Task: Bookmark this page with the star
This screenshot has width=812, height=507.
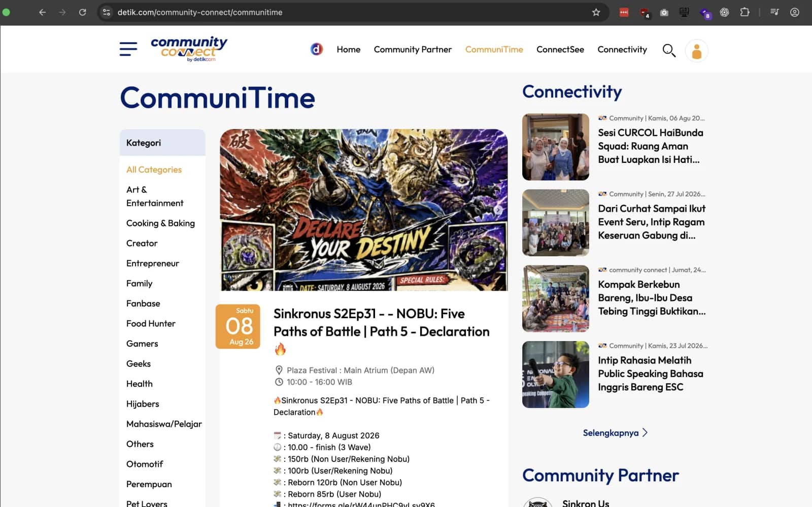Action: [596, 12]
